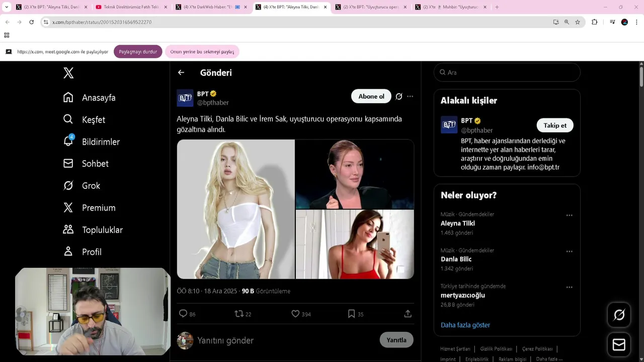Click the site info icon in address bar
Viewport: 644px width, 362px height.
coord(46,22)
